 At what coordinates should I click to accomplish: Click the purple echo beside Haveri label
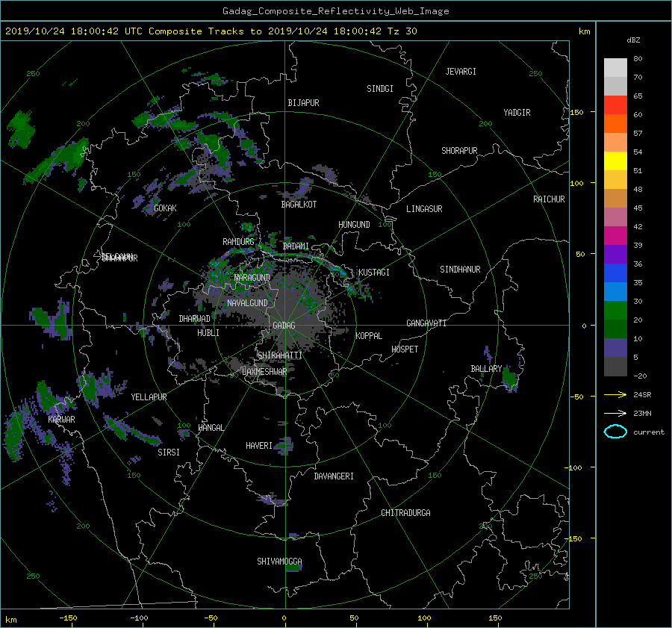pos(284,446)
